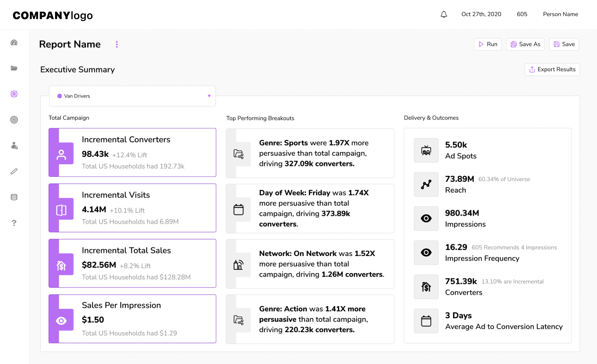The image size is (597, 364).
Task: Click the Executive Summary heading
Action: point(77,69)
